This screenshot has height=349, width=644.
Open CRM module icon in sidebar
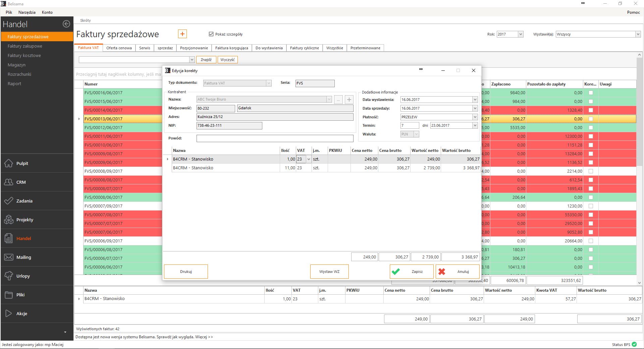(x=9, y=182)
